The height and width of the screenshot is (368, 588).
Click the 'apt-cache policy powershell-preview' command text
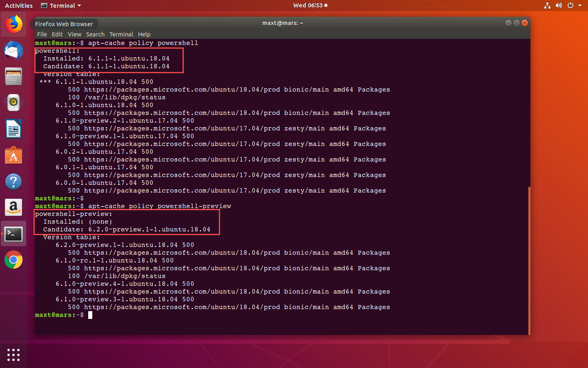pos(160,206)
